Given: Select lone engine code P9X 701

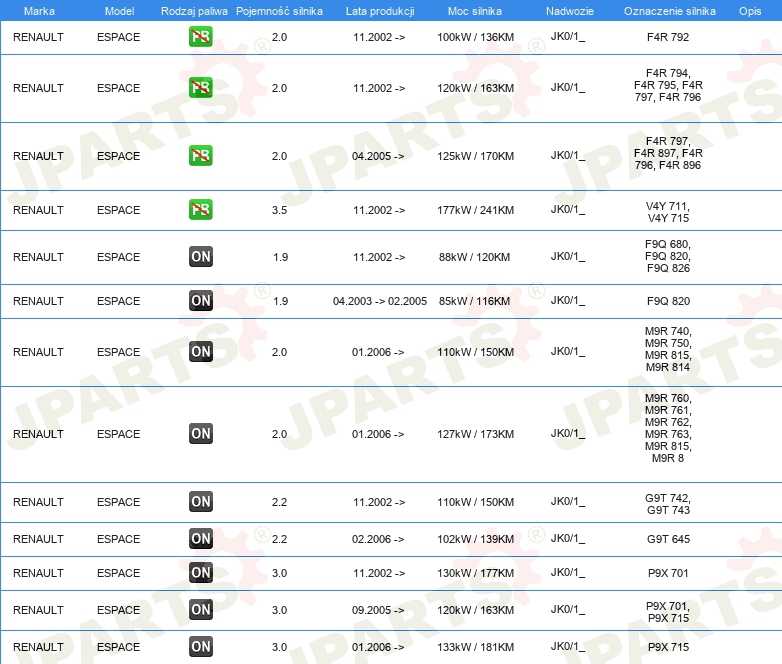Looking at the screenshot, I should pyautogui.click(x=668, y=573).
